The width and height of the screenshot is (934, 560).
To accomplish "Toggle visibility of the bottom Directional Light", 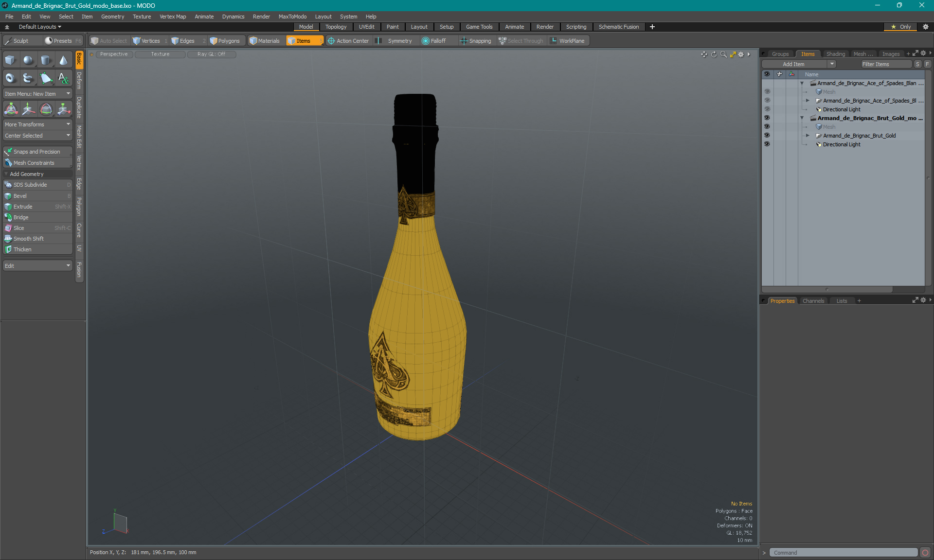I will coord(767,144).
